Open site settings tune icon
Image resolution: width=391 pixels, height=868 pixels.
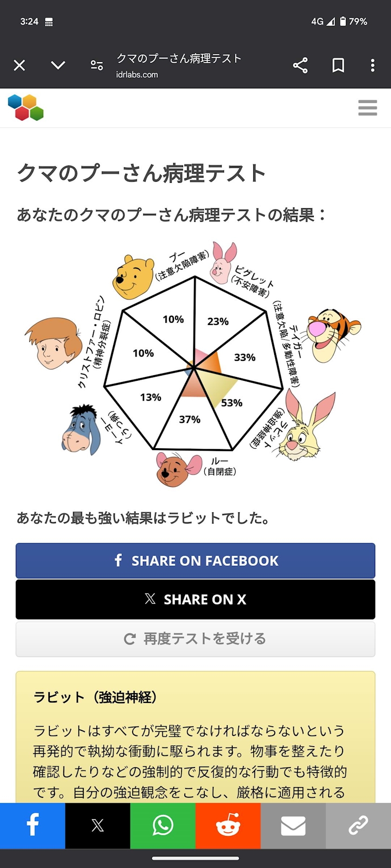click(x=97, y=66)
